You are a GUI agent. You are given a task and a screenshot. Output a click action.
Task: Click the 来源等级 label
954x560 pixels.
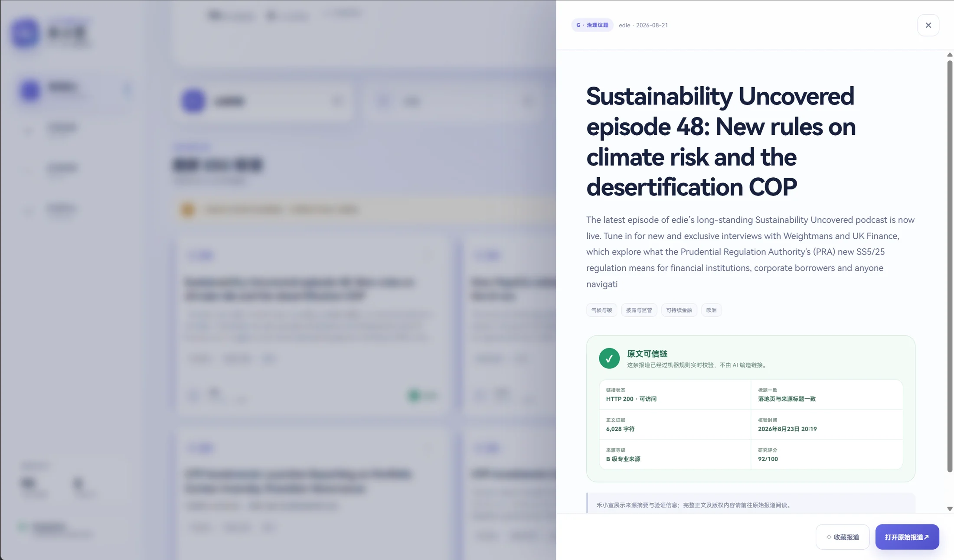click(616, 450)
